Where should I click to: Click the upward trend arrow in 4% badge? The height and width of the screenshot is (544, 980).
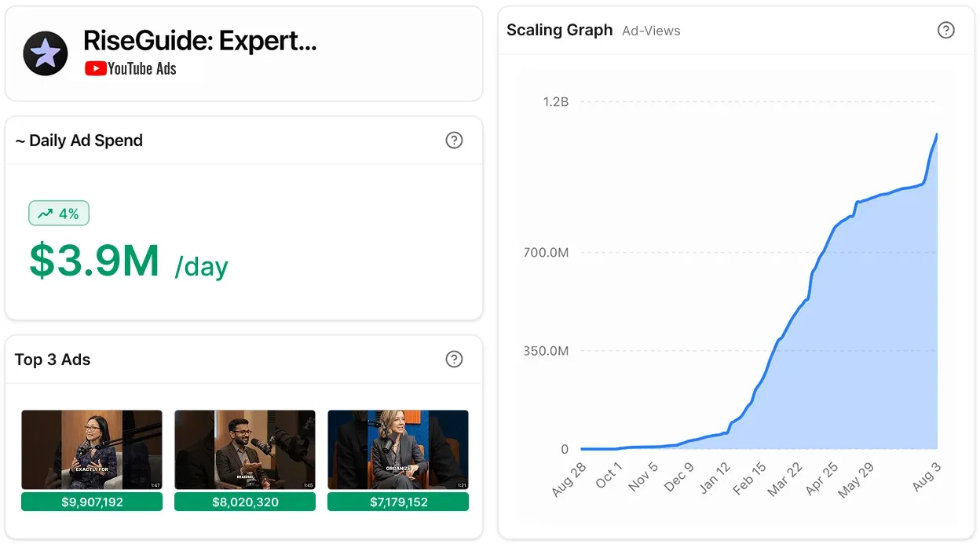[x=45, y=214]
